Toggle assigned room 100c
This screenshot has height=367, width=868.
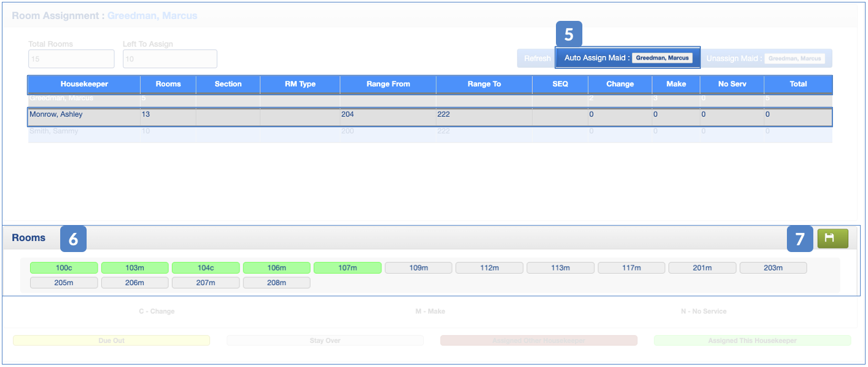pyautogui.click(x=64, y=268)
